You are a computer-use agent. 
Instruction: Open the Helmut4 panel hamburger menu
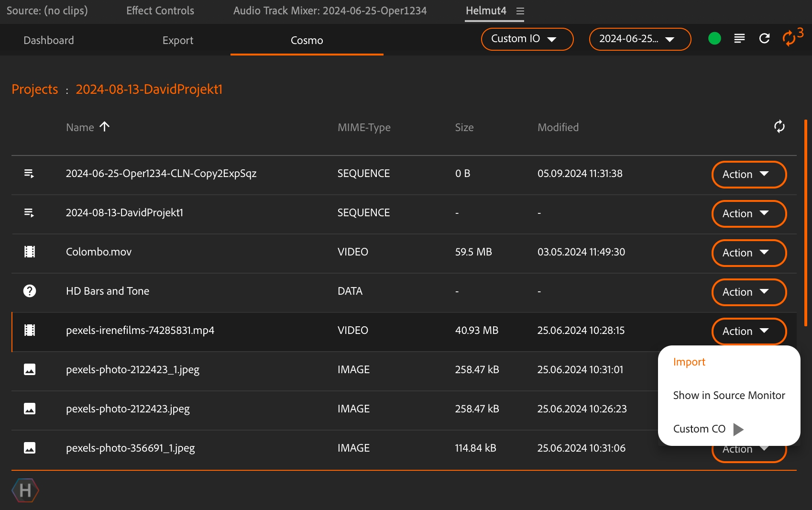tap(520, 11)
